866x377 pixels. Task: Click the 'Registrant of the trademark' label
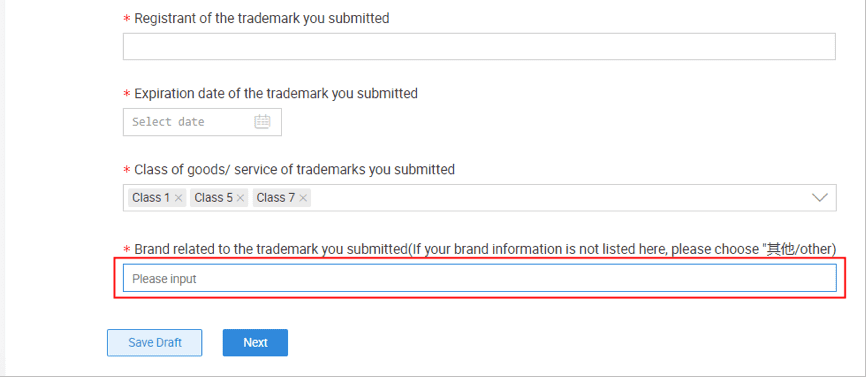(x=262, y=18)
